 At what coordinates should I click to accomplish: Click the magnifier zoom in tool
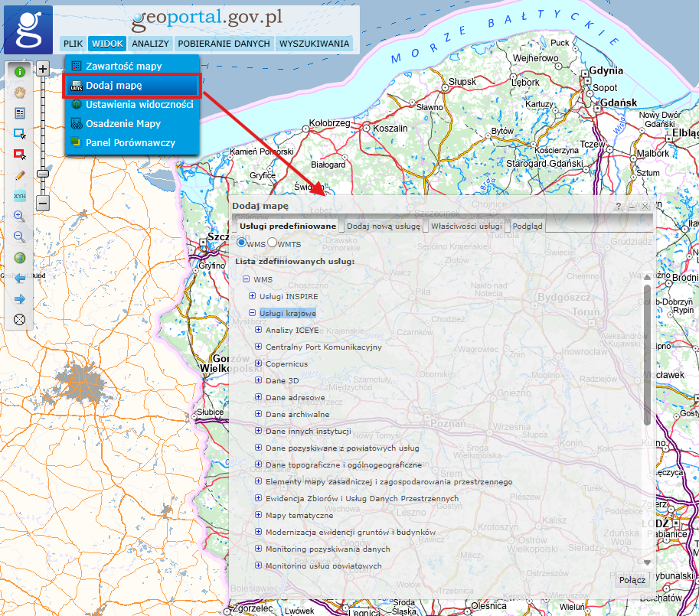(20, 217)
